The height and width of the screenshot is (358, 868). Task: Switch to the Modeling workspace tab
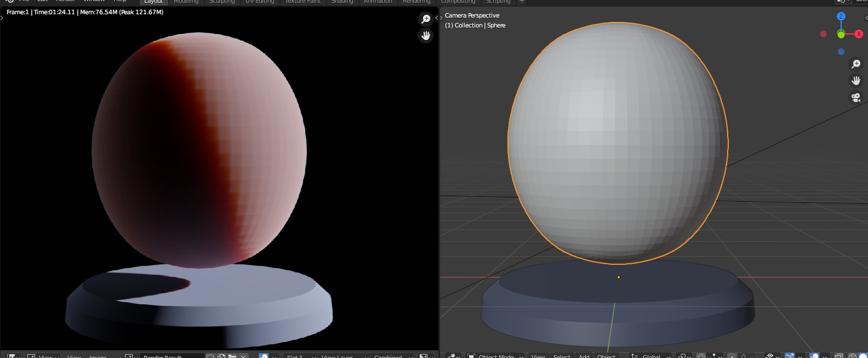[186, 2]
